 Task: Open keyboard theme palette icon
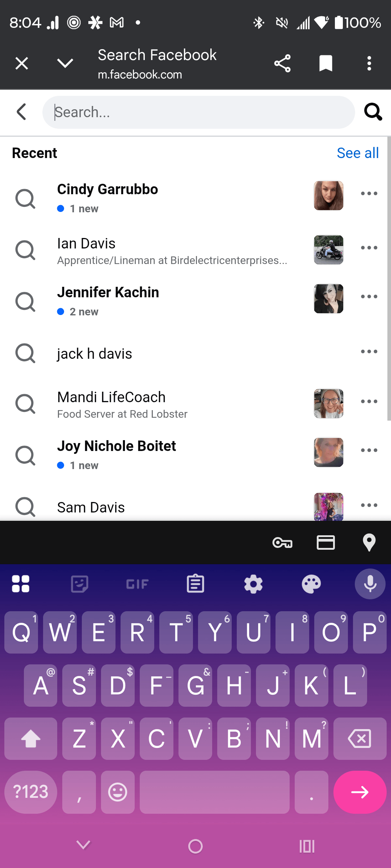[x=311, y=584]
